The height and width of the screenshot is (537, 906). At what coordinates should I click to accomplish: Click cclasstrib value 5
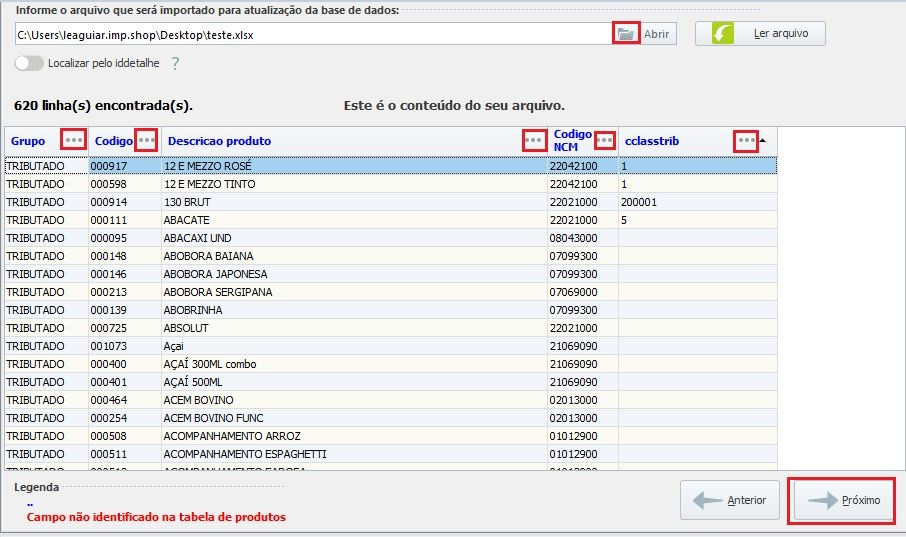[697, 220]
